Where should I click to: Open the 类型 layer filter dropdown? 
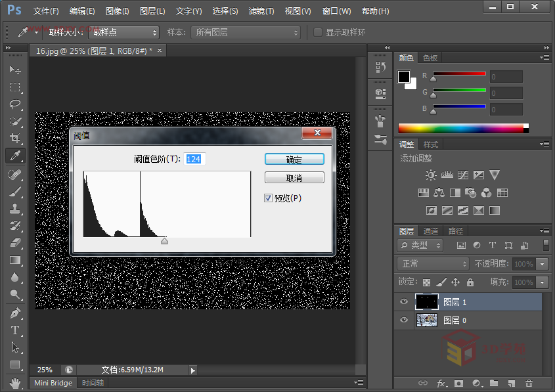click(x=420, y=245)
